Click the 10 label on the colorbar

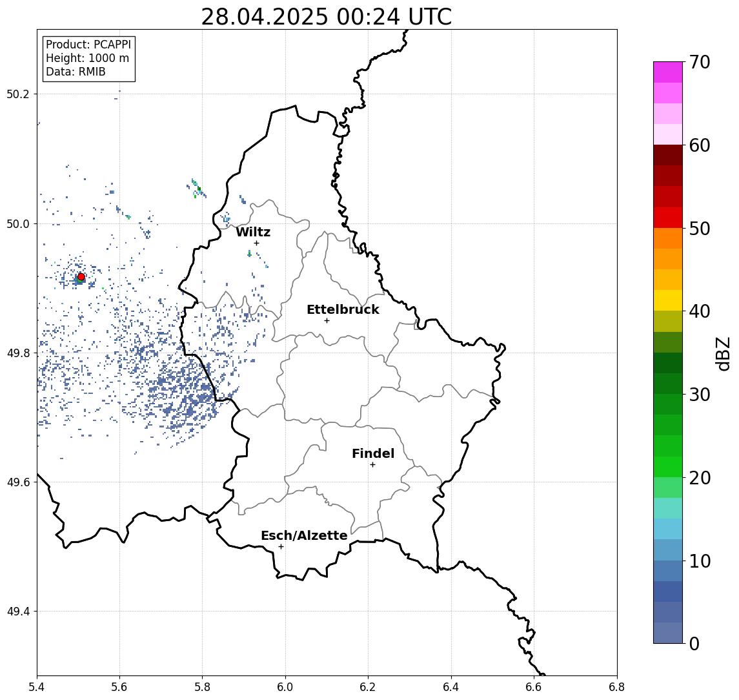(x=700, y=561)
